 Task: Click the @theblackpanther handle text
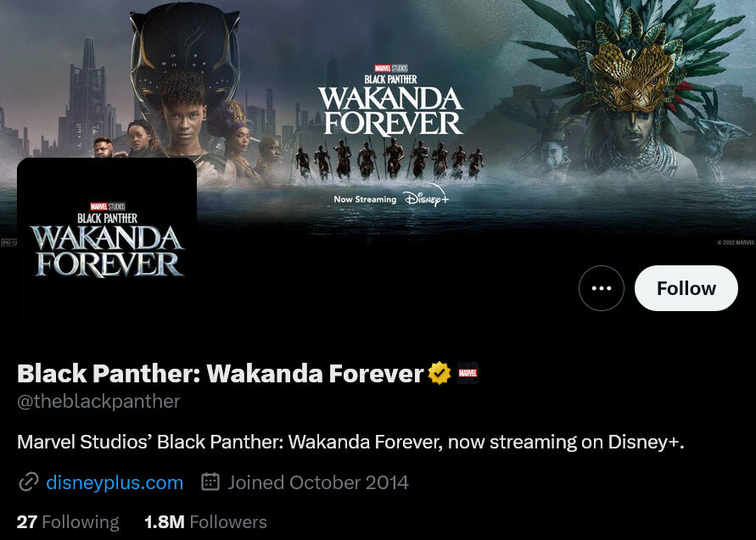point(98,401)
